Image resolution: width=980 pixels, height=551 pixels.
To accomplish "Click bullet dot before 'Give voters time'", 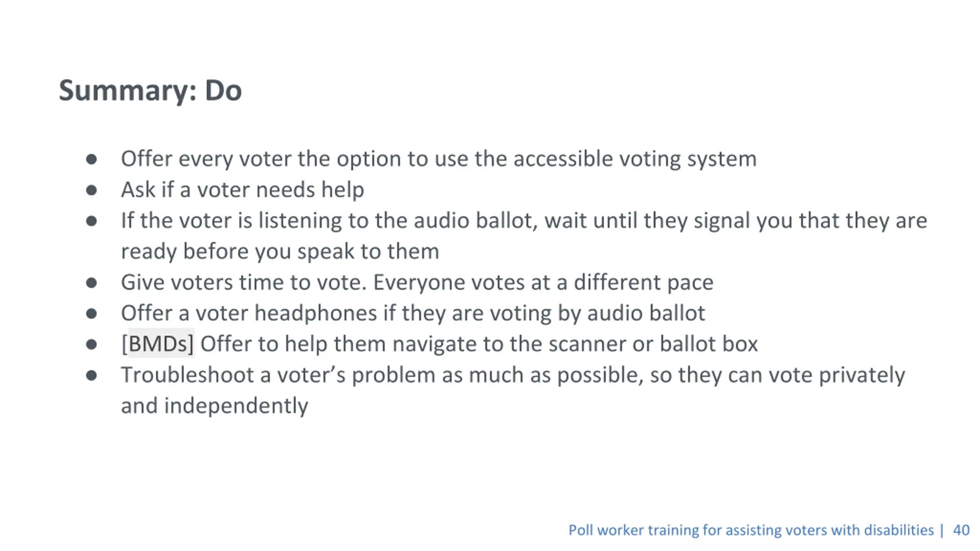I will pyautogui.click(x=91, y=283).
